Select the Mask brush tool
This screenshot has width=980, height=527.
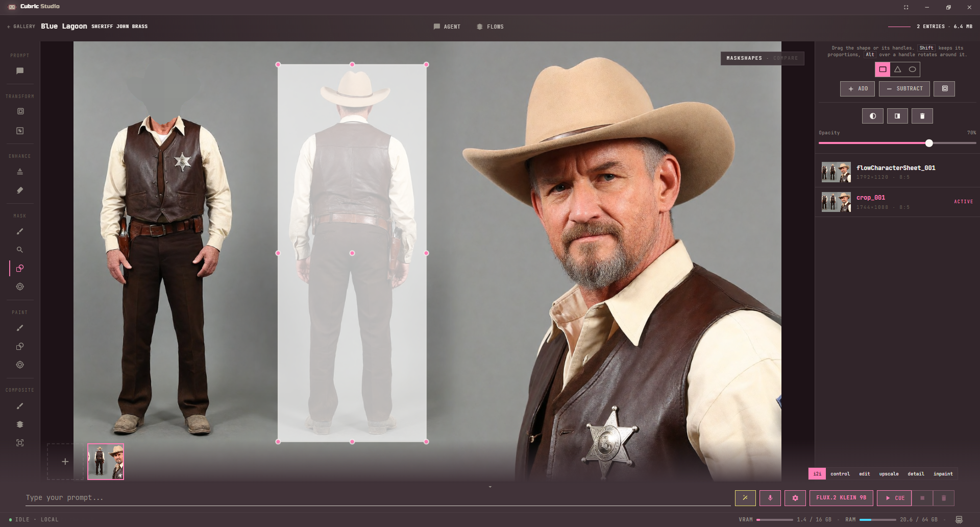[20, 231]
